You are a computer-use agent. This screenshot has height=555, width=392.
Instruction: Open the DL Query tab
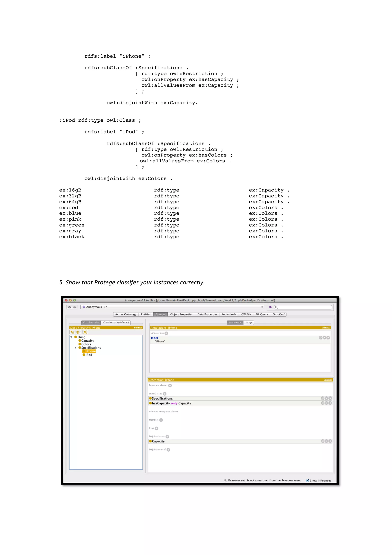pyautogui.click(x=262, y=314)
